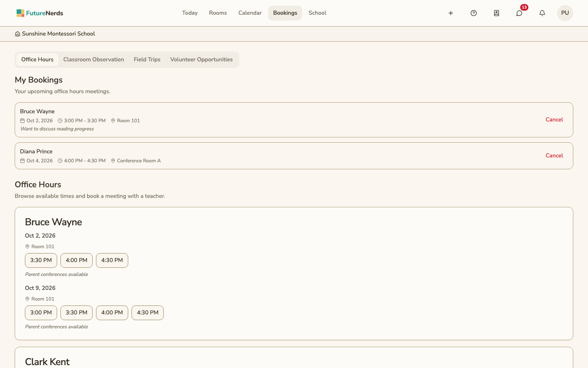Cancel the Bruce Wayne booking

[554, 120]
